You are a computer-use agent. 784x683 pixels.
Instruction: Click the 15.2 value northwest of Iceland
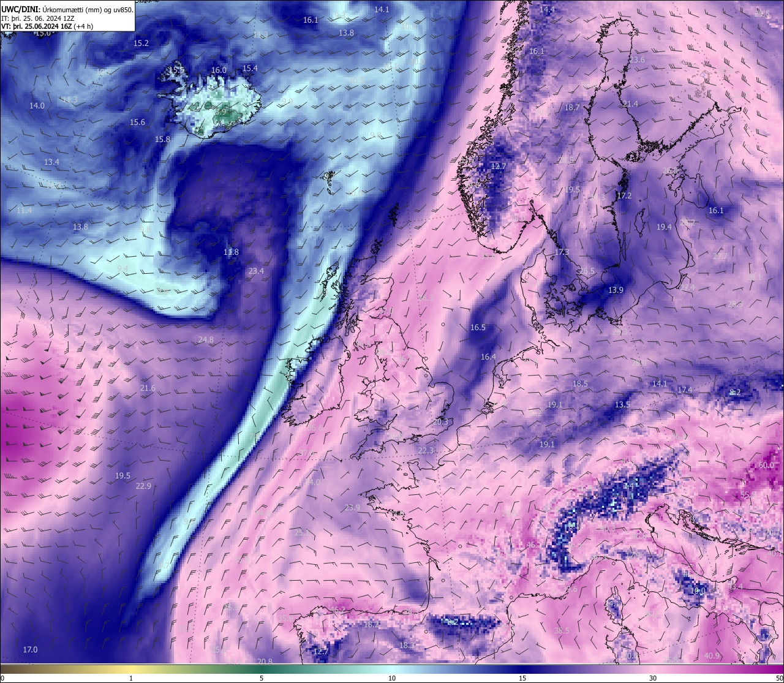click(141, 43)
